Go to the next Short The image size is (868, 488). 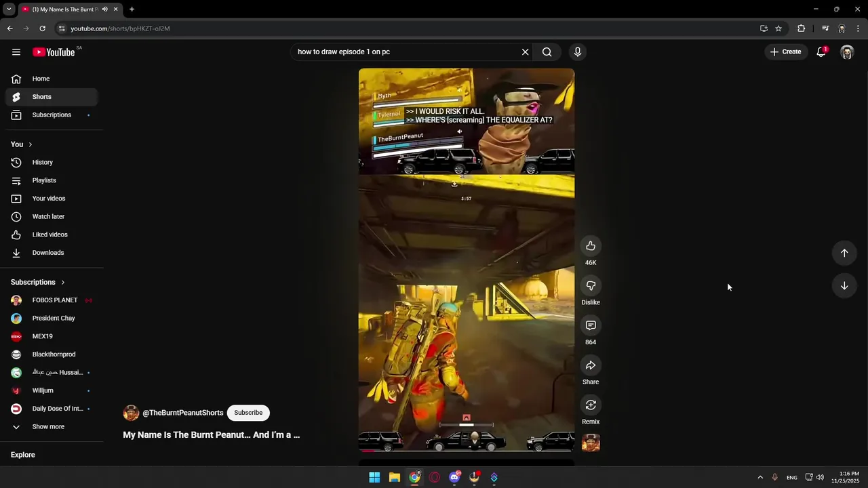pyautogui.click(x=844, y=286)
